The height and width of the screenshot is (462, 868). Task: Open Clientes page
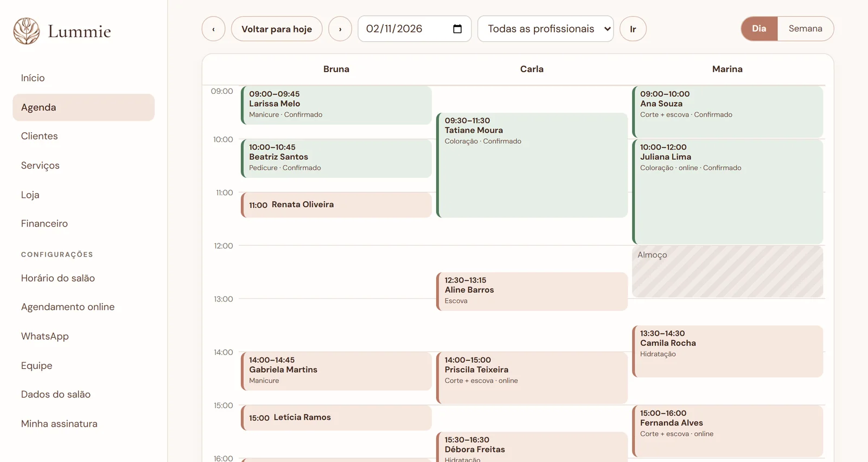tap(84, 136)
